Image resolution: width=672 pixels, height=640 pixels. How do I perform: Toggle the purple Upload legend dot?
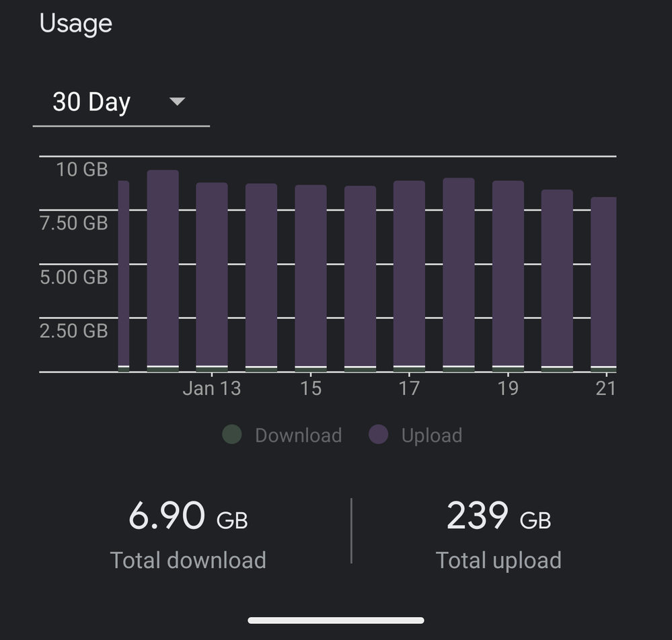[379, 435]
